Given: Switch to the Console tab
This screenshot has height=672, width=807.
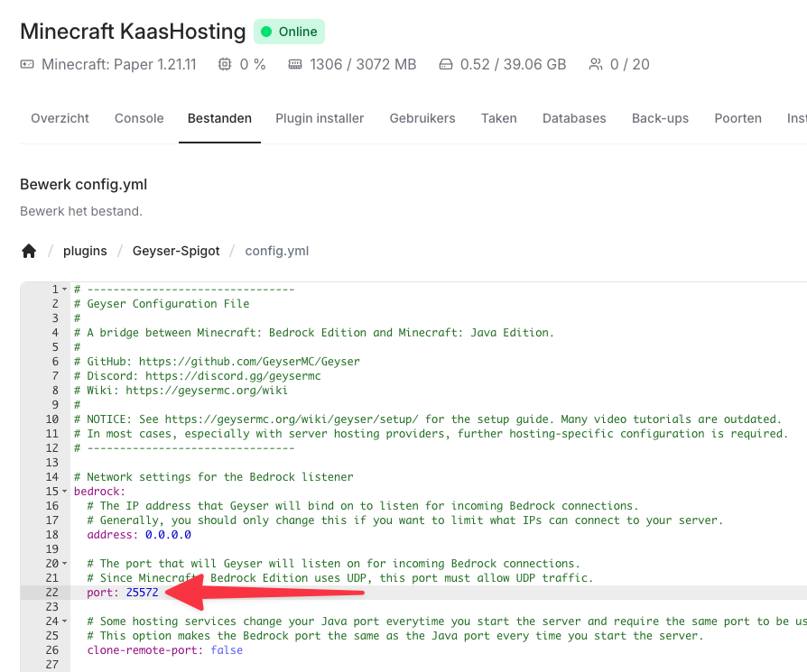Looking at the screenshot, I should click(x=139, y=118).
